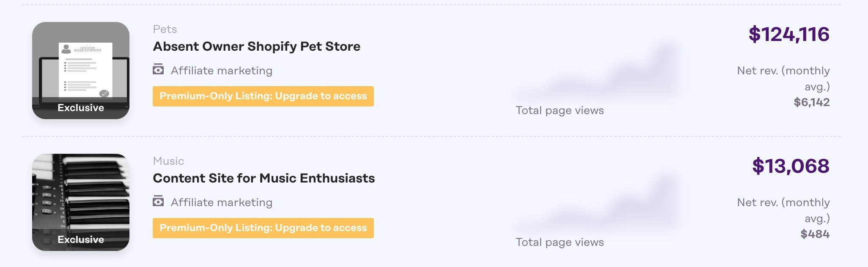The image size is (868, 267).
Task: Click the Music site affiliate marketing icon
Action: 158,201
